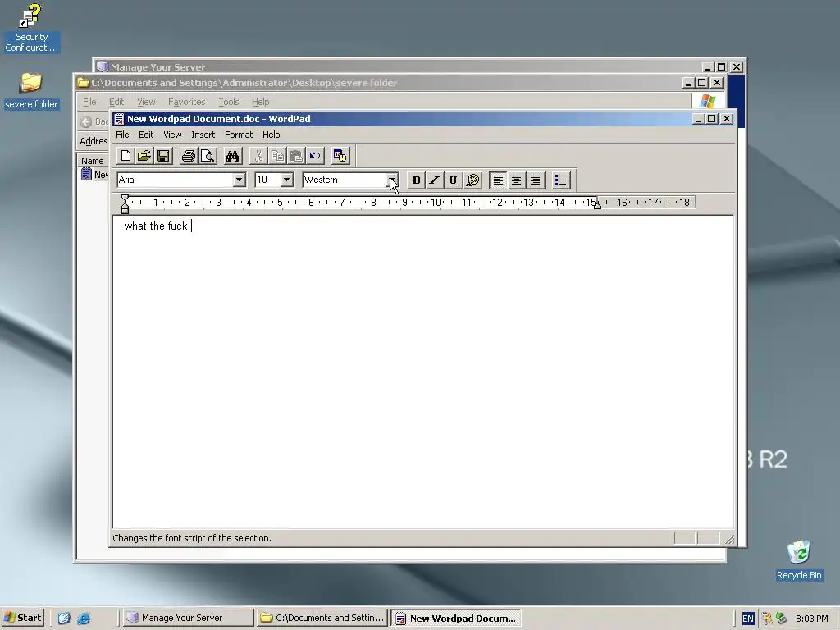
Task: Select the document file icon in Explorer list
Action: pyautogui.click(x=86, y=175)
